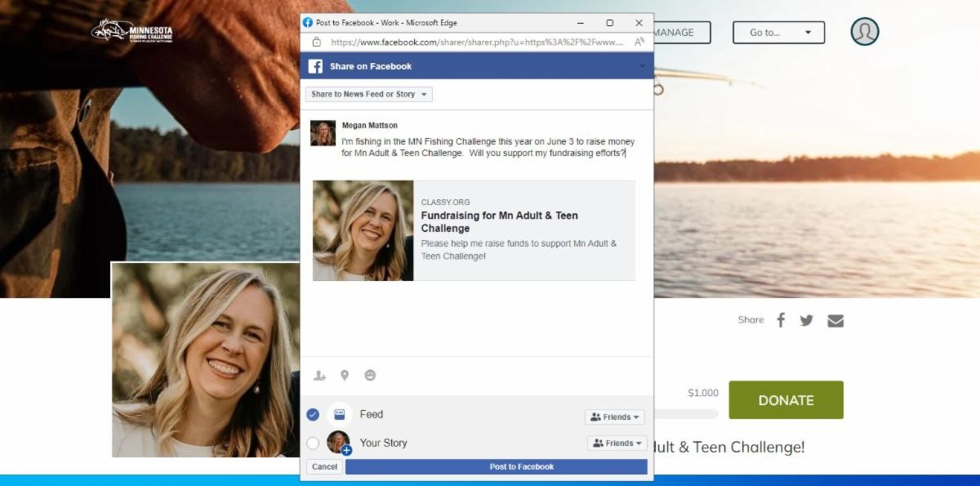980x486 pixels.
Task: Share via the Twitter bird icon
Action: (807, 320)
